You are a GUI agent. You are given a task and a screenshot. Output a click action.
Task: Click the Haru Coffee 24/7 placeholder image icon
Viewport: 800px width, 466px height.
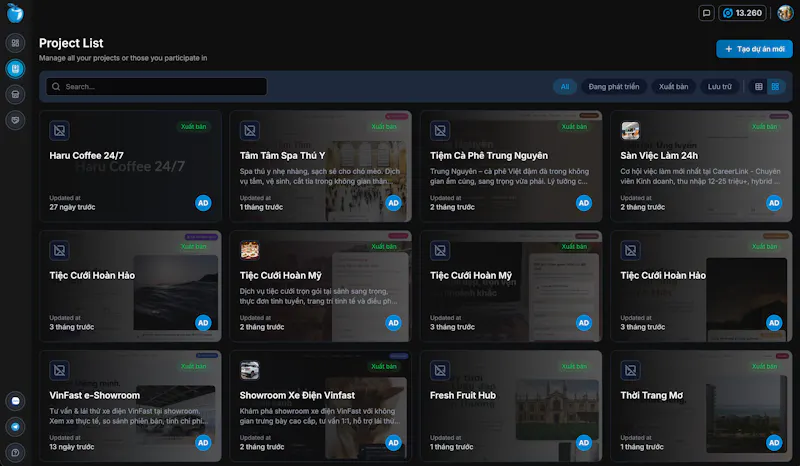coord(59,131)
